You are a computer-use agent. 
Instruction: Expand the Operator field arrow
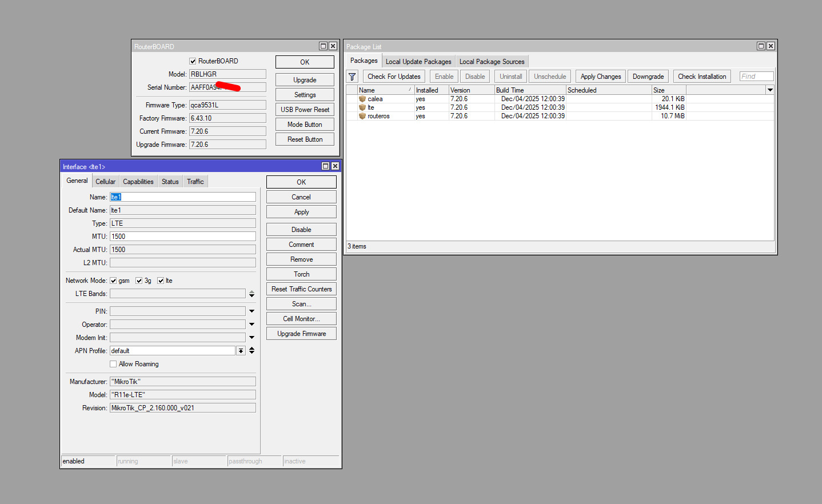(x=252, y=325)
